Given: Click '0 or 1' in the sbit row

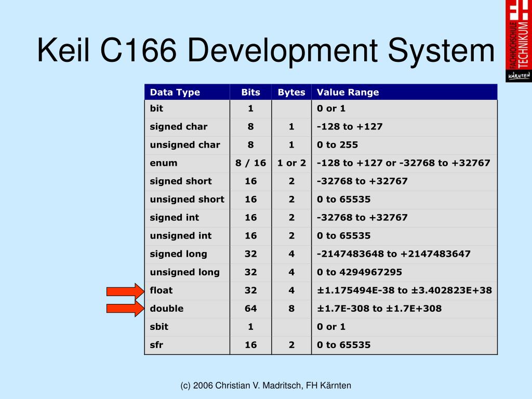Looking at the screenshot, I should coord(331,327).
